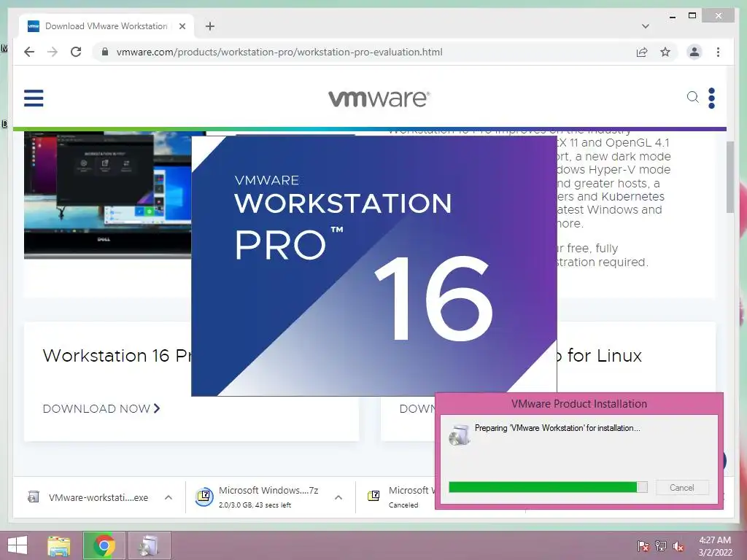Select the VMware installer taskbar item
The height and width of the screenshot is (560, 747).
click(x=149, y=545)
